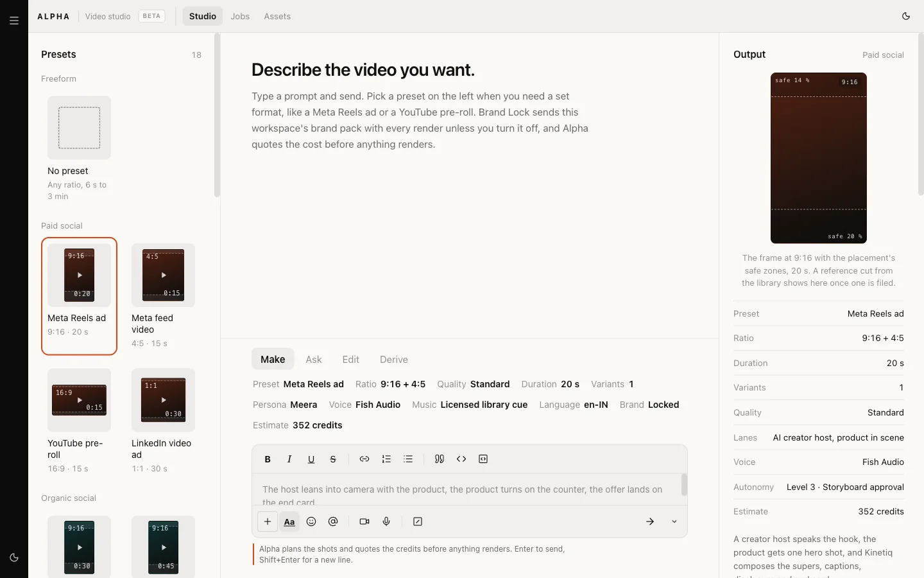Toggle dark mode moon icon top right
Image resolution: width=924 pixels, height=578 pixels.
(906, 16)
